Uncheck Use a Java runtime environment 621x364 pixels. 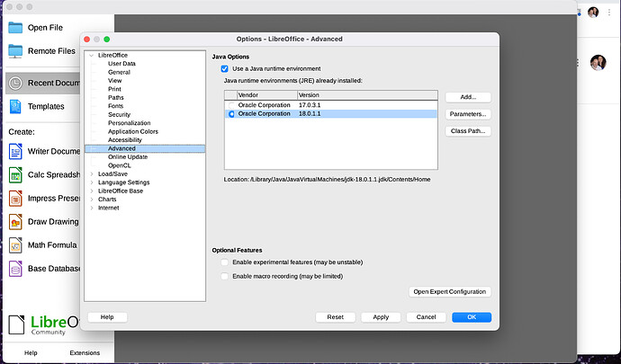225,69
